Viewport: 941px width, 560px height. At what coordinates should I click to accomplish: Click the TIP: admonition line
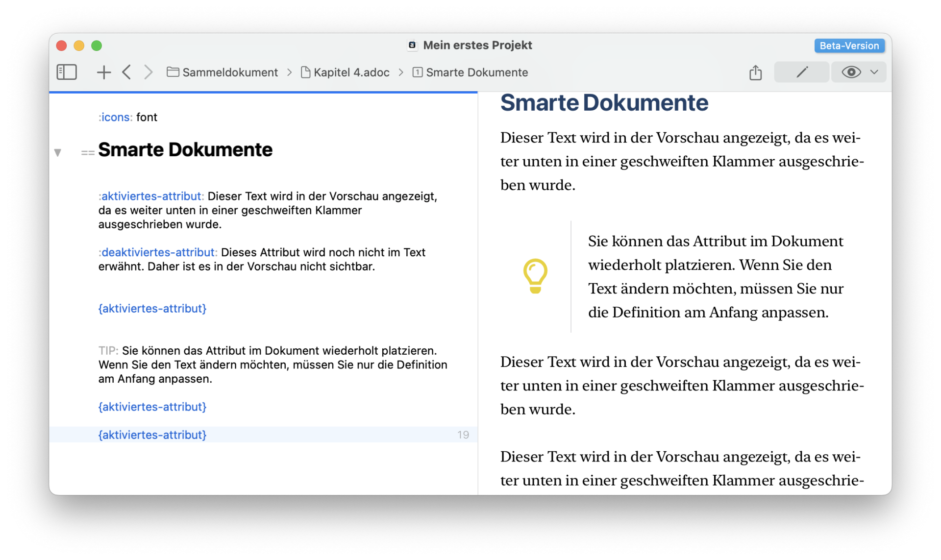point(272,365)
